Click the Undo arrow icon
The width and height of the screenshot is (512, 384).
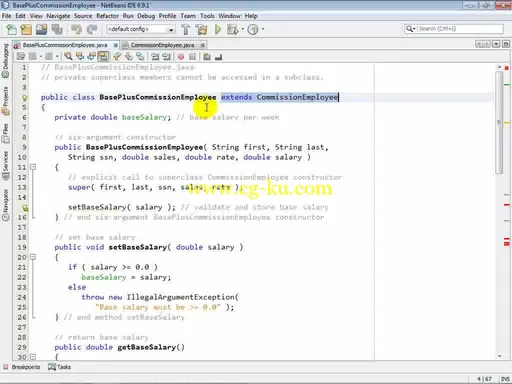coord(76,30)
